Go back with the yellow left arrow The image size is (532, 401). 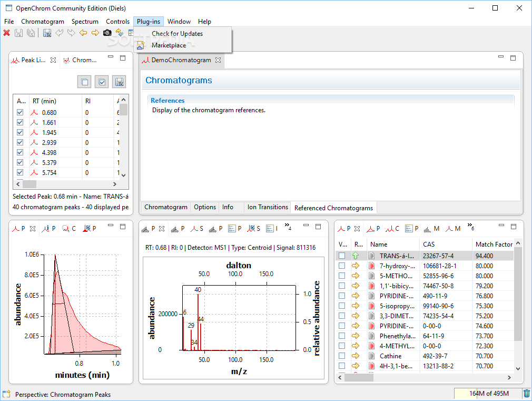point(83,33)
